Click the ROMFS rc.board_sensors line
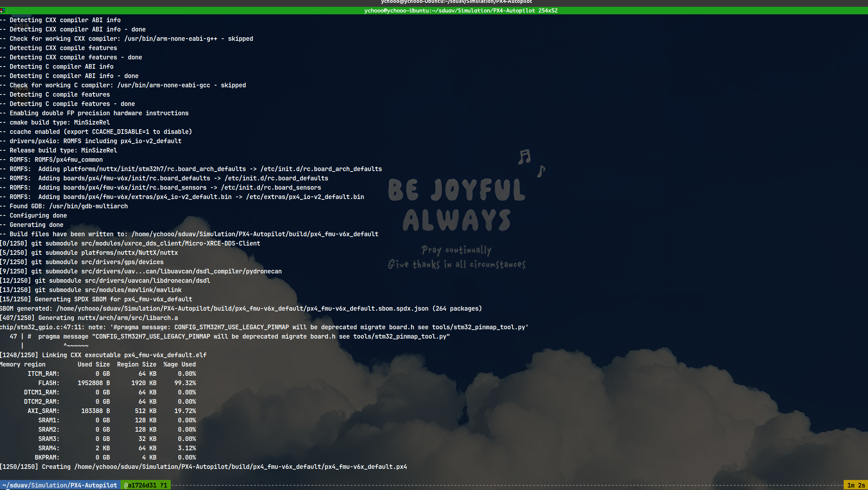The width and height of the screenshot is (868, 490). tap(161, 188)
